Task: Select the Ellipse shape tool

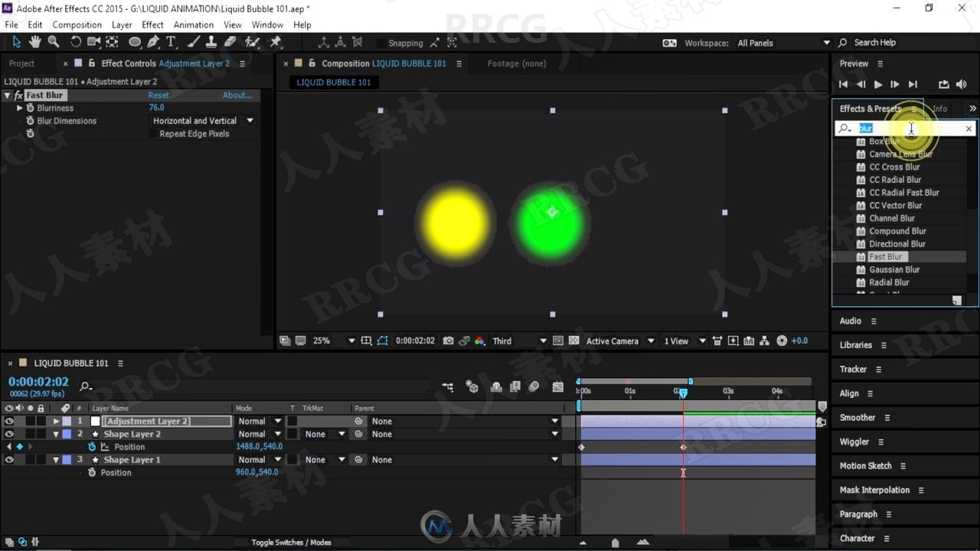Action: coord(135,42)
